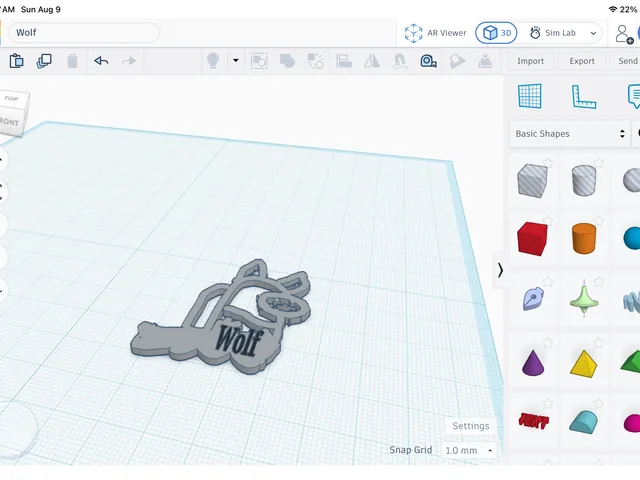Screen dimensions: 640x480
Task: Click the Show all lightbulb icon
Action: tap(213, 61)
